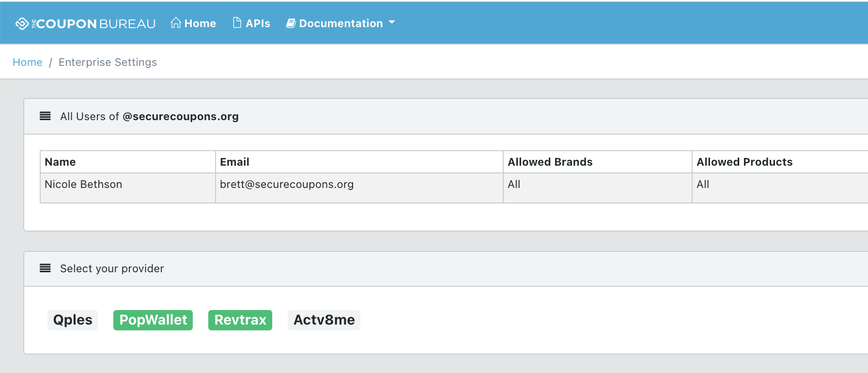Follow the Home breadcrumb link
868x373 pixels.
point(28,62)
